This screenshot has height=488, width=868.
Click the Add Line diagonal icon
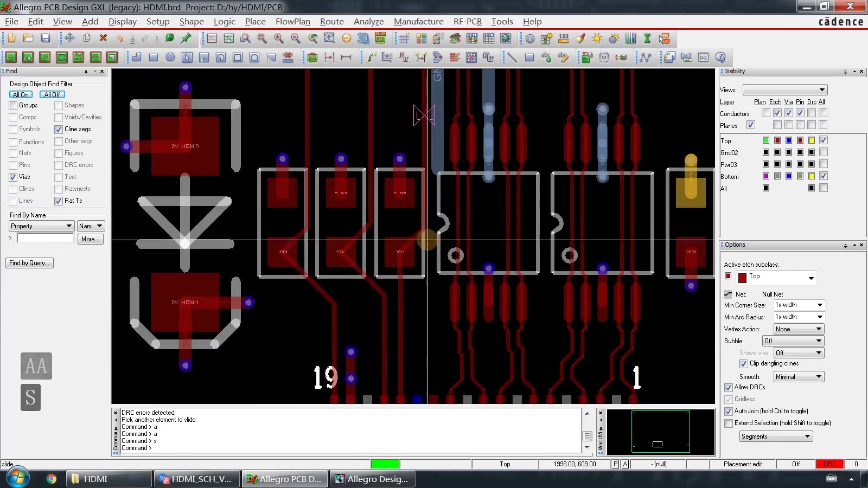point(512,57)
